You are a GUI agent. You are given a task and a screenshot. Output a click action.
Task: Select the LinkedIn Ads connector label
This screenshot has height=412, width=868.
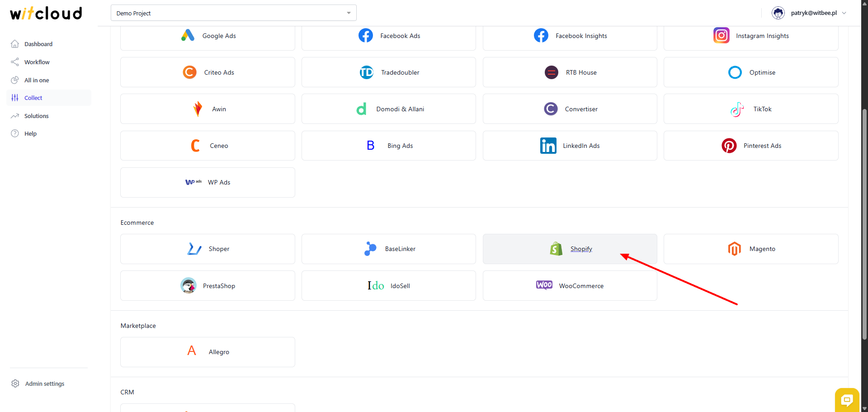pyautogui.click(x=581, y=146)
